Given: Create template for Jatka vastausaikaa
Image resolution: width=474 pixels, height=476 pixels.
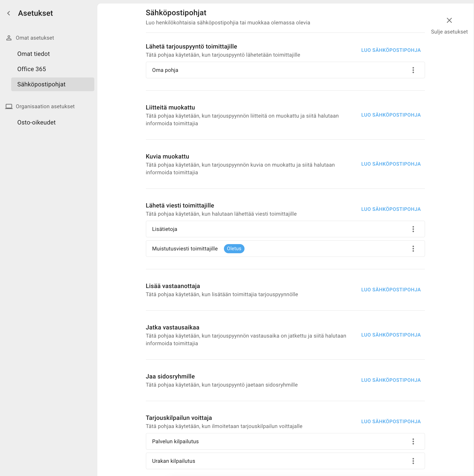Looking at the screenshot, I should 391,335.
